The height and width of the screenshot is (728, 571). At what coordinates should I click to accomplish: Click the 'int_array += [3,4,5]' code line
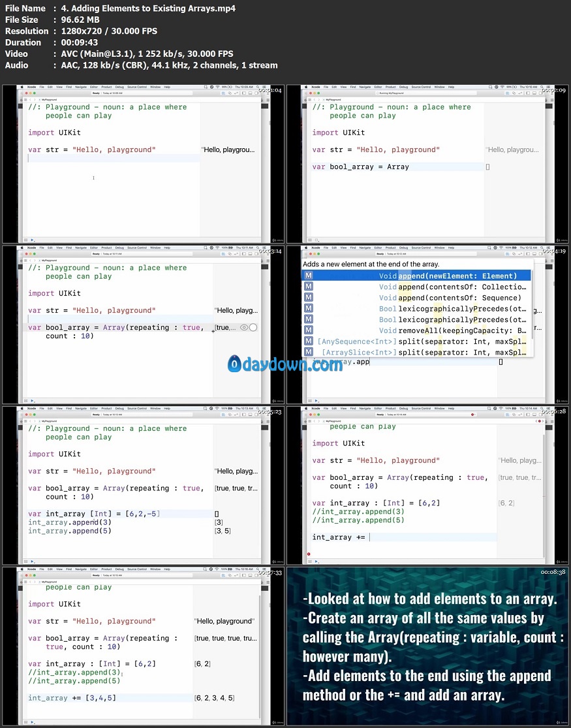click(72, 698)
